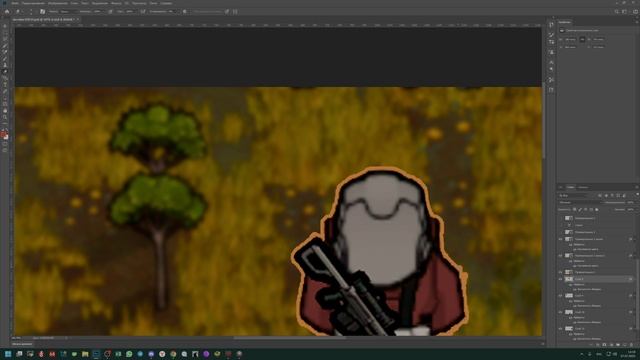Image resolution: width=640 pixels, height=360 pixels.
Task: Open Excel from the taskbar
Action: [x=118, y=354]
